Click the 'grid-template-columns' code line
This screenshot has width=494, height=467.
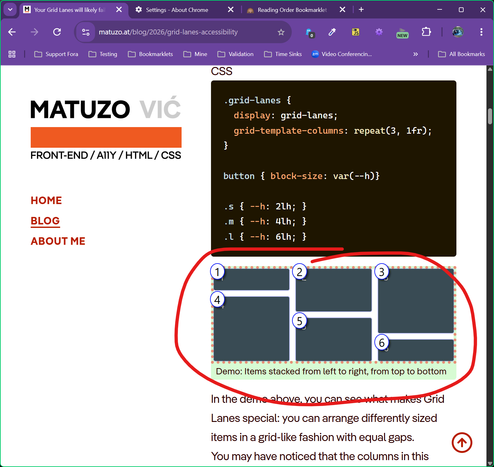point(332,130)
